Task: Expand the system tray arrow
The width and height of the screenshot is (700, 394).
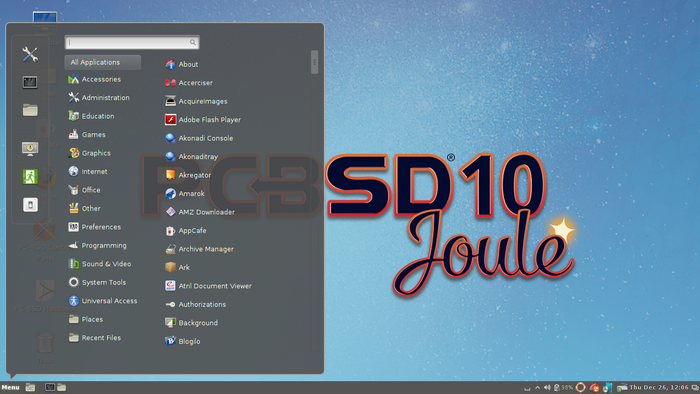Action: pos(538,387)
